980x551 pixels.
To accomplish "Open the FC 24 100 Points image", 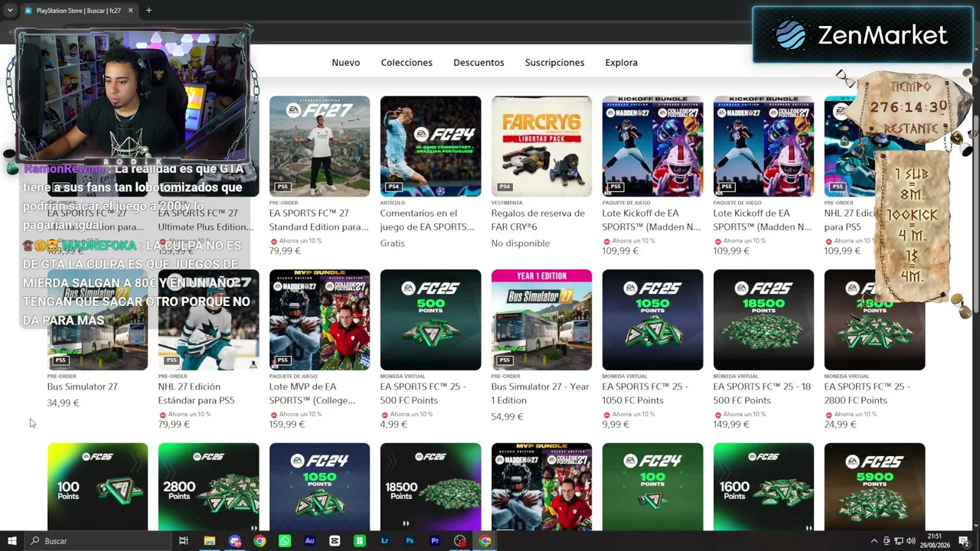I will [x=652, y=487].
